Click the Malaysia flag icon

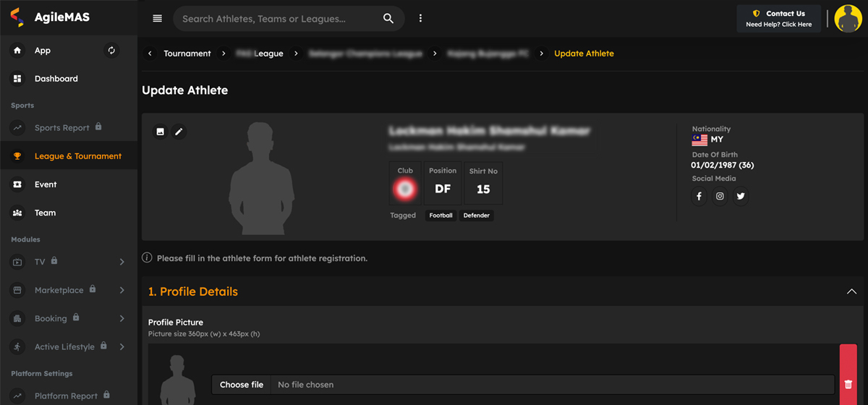pos(699,140)
